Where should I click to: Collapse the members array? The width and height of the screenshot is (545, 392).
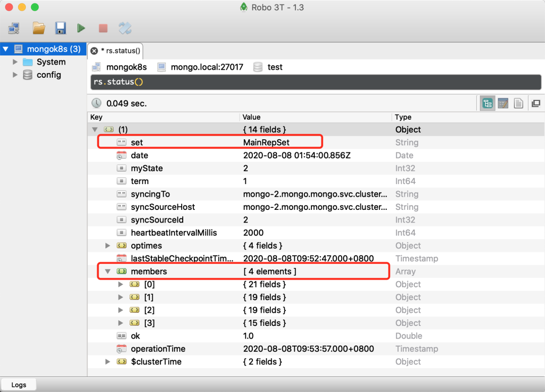click(x=108, y=271)
